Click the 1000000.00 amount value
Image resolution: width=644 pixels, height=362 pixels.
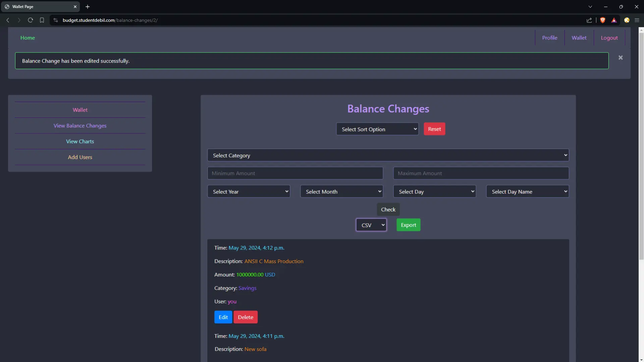[250, 275]
